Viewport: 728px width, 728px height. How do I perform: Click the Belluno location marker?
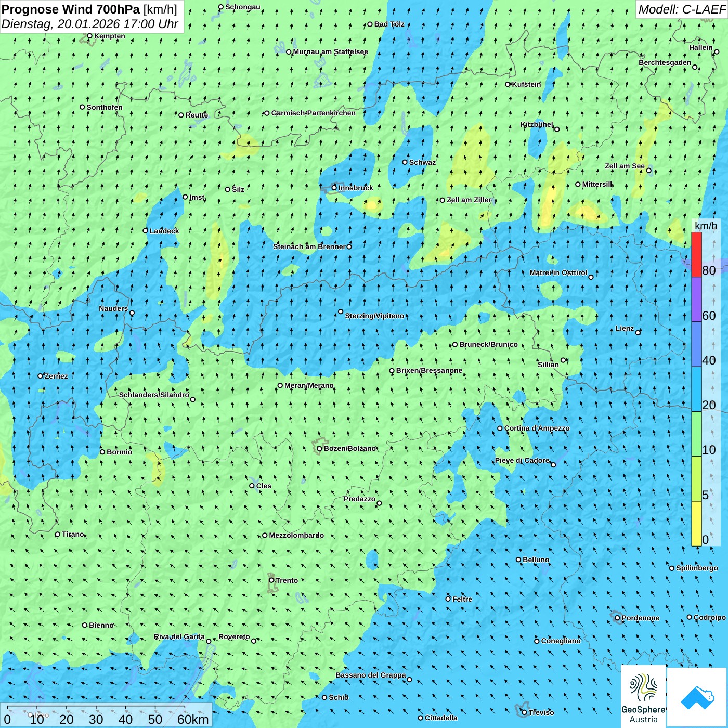[x=518, y=560]
